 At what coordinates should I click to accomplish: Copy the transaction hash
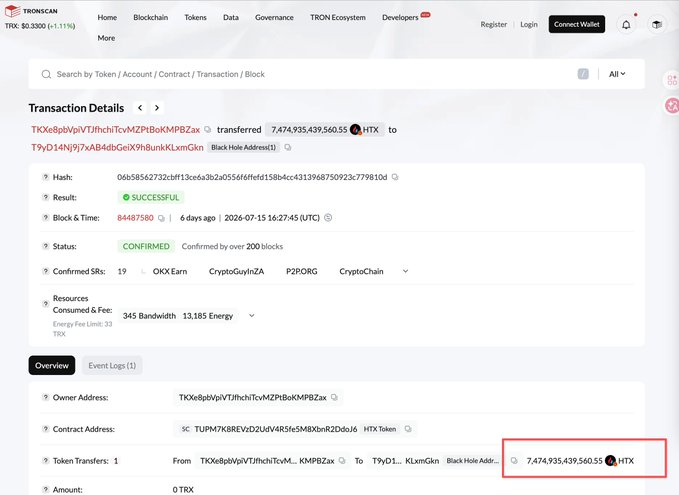395,177
